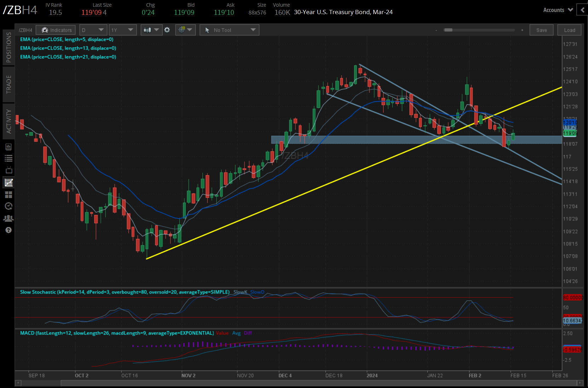Click the Chg value 0'24
This screenshot has width=588, height=388.
148,13
